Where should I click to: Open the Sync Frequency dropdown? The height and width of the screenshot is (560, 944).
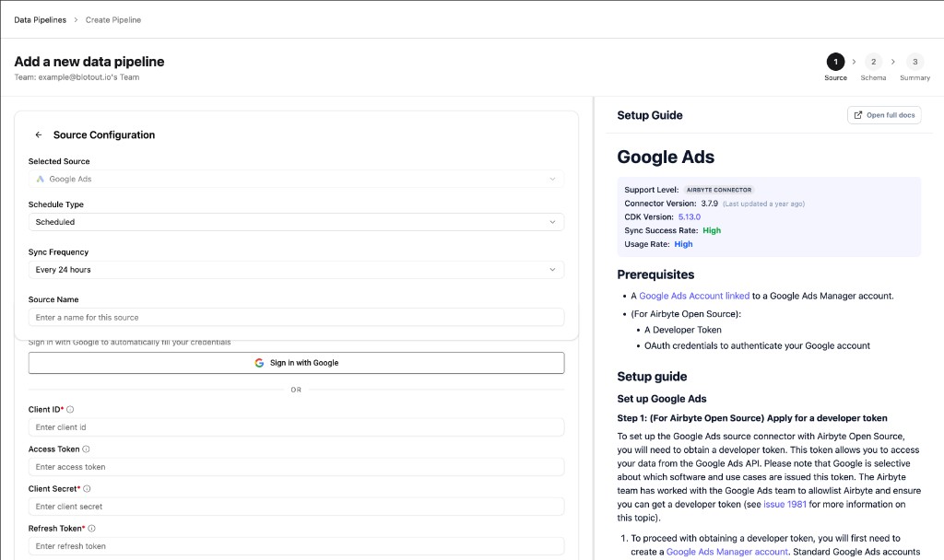click(x=296, y=270)
